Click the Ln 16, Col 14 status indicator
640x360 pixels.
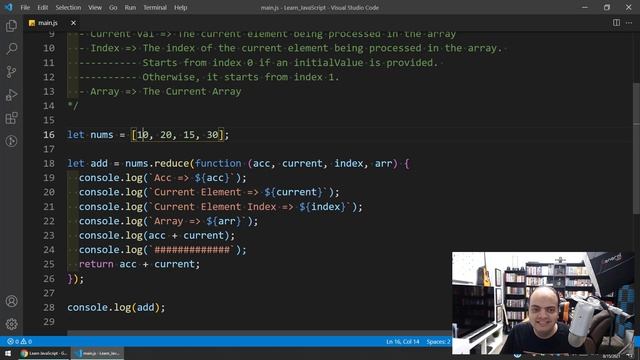[x=402, y=341]
